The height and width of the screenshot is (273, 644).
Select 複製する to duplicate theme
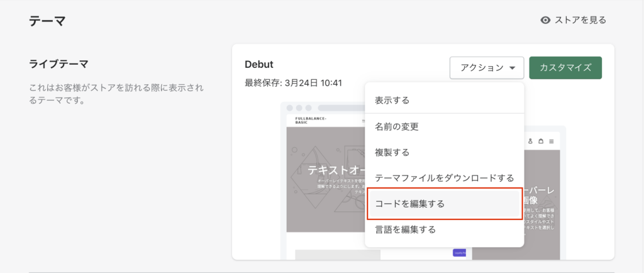tap(392, 152)
